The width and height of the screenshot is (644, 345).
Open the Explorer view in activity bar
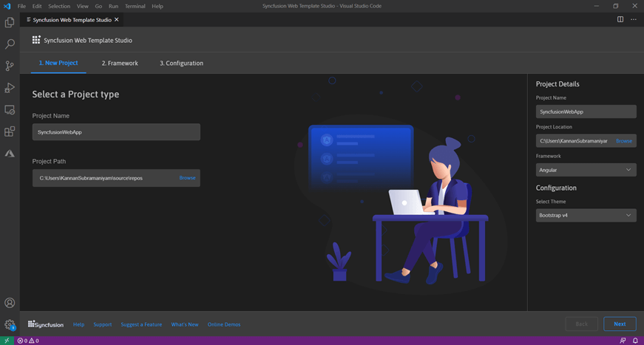10,22
